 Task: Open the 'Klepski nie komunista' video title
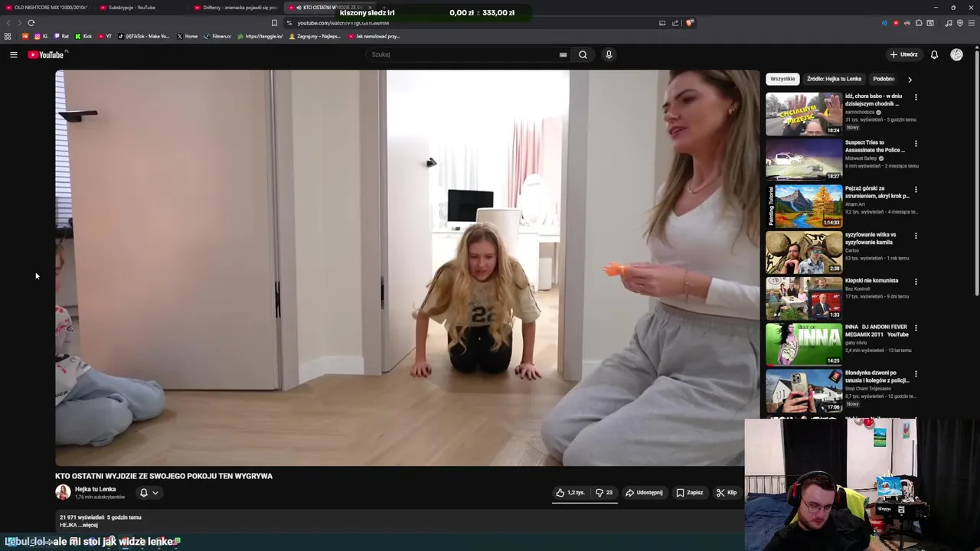(871, 281)
